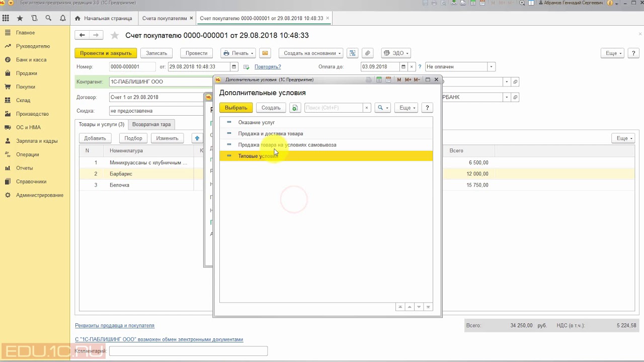
Task: Open attached files paperclip icon
Action: [367, 53]
